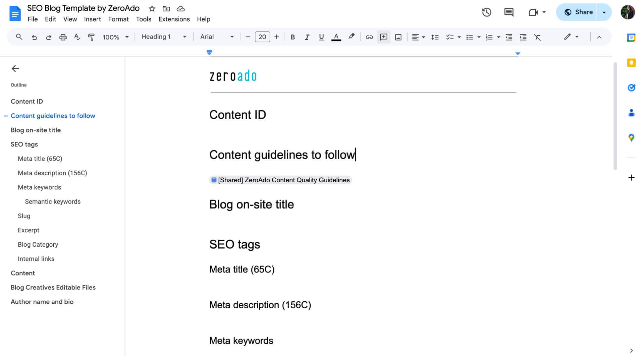Viewport: 644px width, 362px height.
Task: Toggle underline formatting
Action: point(321,37)
